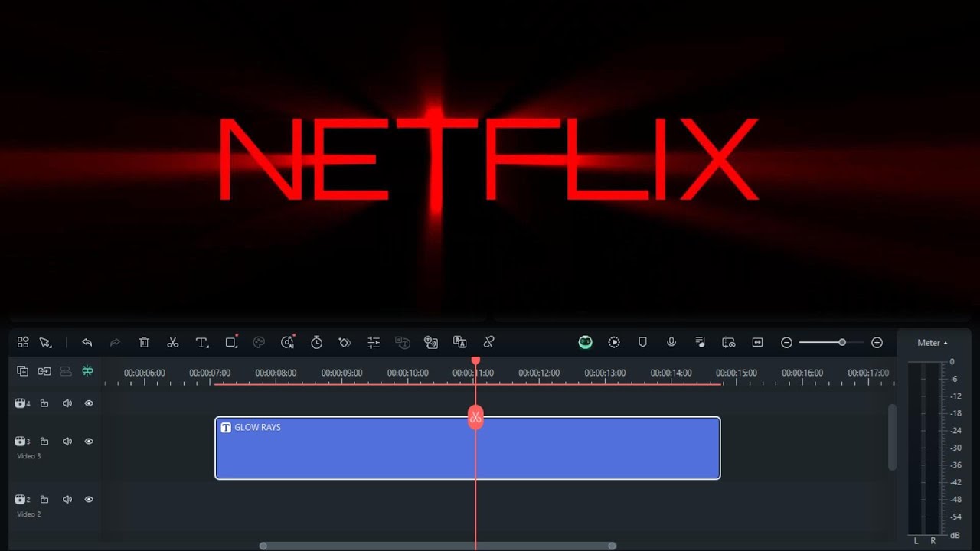Click the Video 2 track label
The width and height of the screenshot is (980, 551).
click(x=29, y=514)
